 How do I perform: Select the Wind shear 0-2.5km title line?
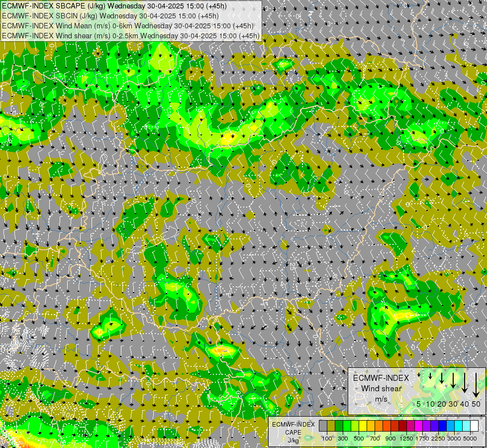[131, 36]
